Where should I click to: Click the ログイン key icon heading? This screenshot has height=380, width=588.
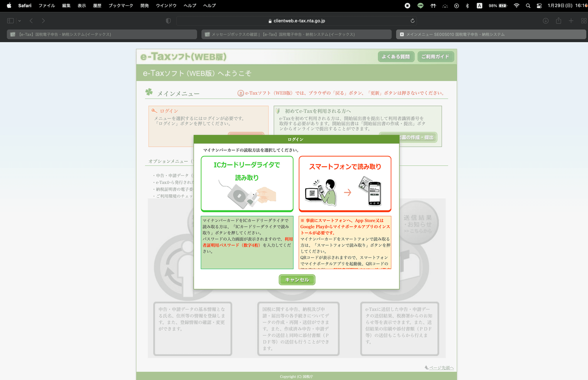pyautogui.click(x=165, y=111)
